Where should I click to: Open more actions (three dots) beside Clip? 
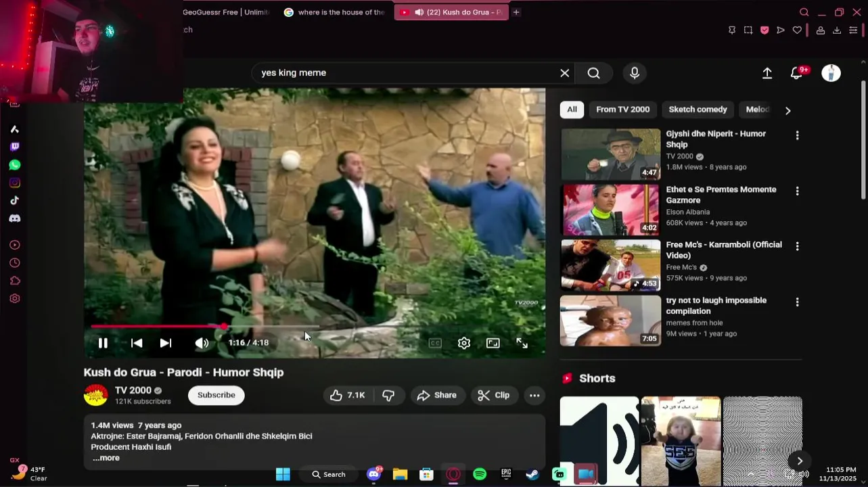pos(534,395)
